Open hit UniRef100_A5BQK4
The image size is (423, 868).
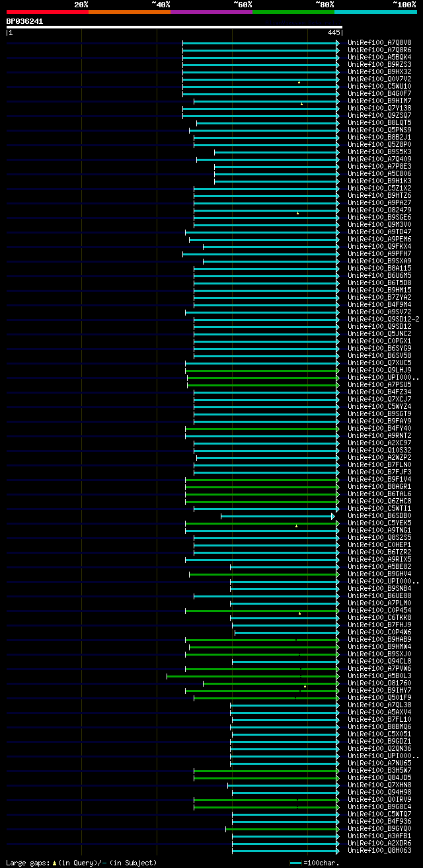pyautogui.click(x=379, y=58)
